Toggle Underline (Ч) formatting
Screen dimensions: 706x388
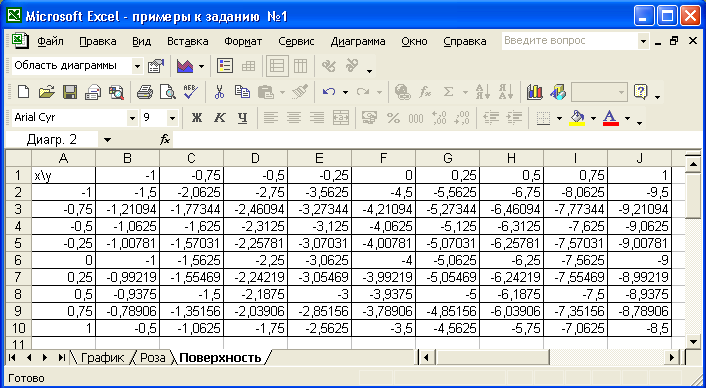[x=243, y=118]
